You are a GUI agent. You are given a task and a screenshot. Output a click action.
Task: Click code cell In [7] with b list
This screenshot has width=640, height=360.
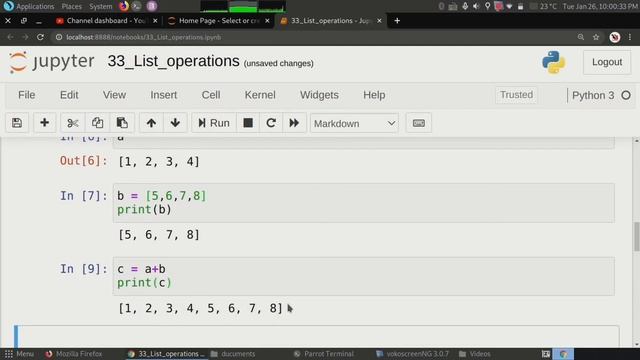(x=363, y=203)
